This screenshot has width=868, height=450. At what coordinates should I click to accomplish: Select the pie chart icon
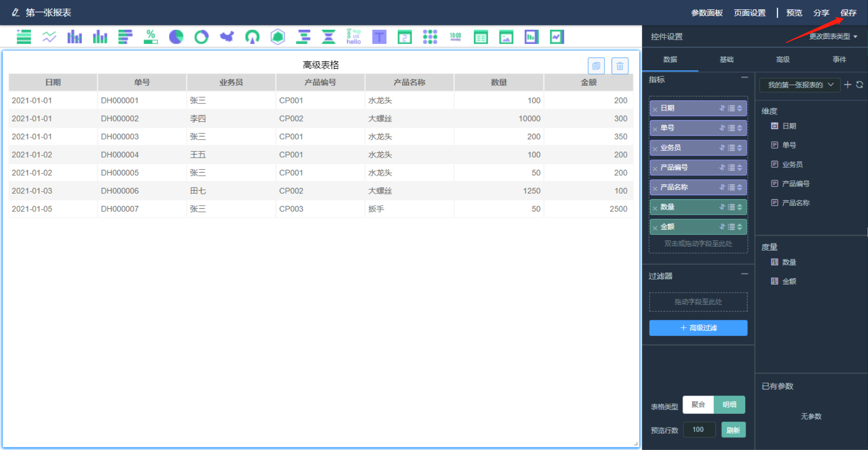tap(176, 37)
